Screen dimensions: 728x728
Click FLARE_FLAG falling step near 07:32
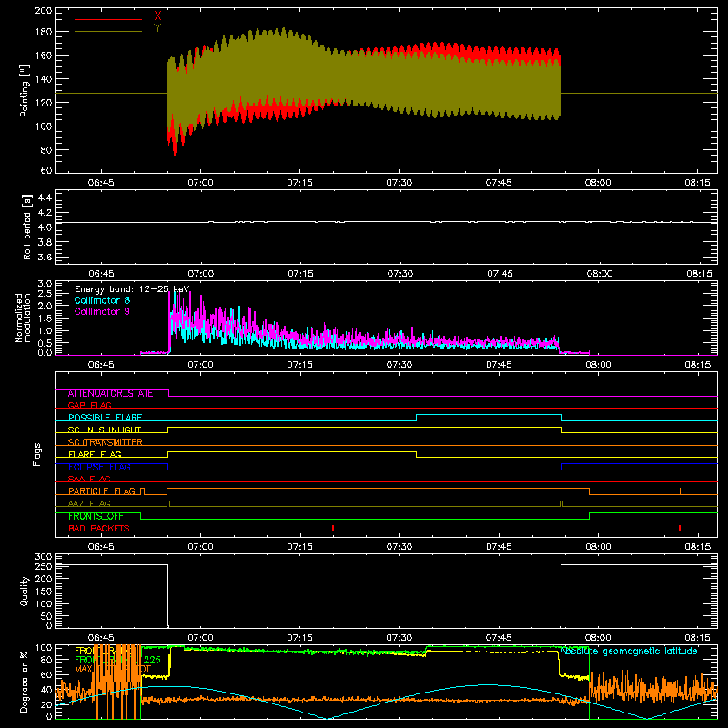(x=417, y=454)
